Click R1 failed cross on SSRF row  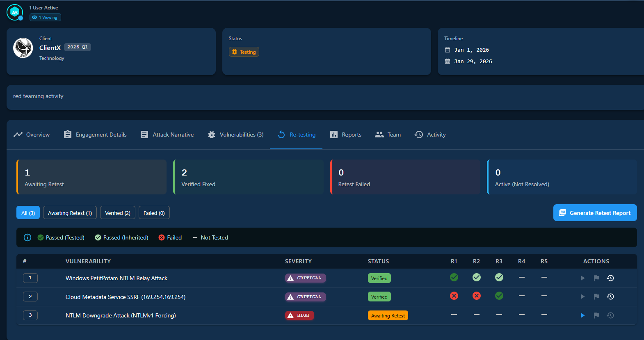click(x=454, y=296)
